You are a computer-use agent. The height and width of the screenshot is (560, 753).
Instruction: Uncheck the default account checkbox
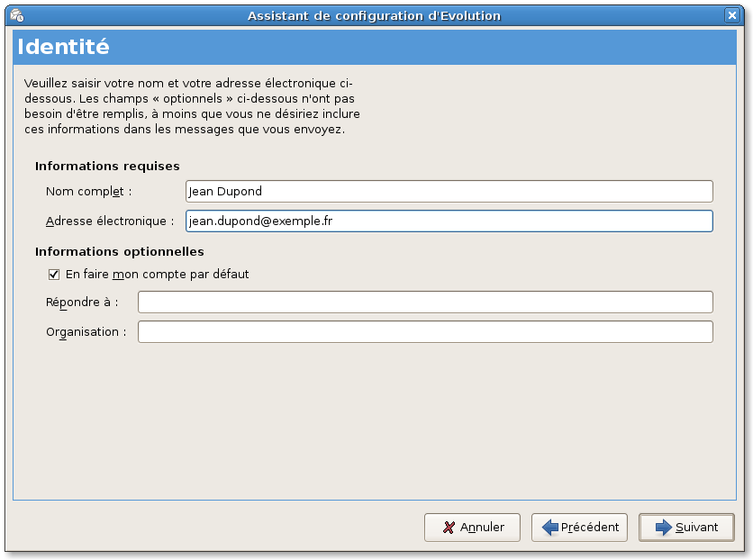point(54,275)
